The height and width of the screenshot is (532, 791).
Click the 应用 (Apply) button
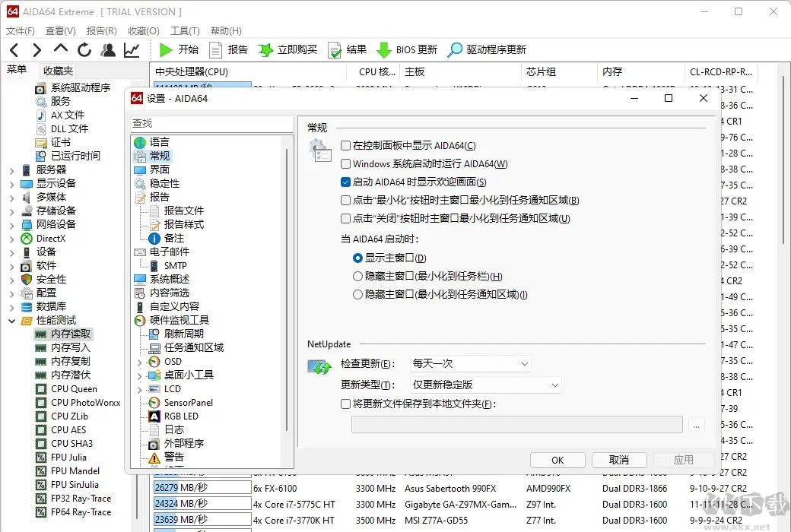pos(682,459)
